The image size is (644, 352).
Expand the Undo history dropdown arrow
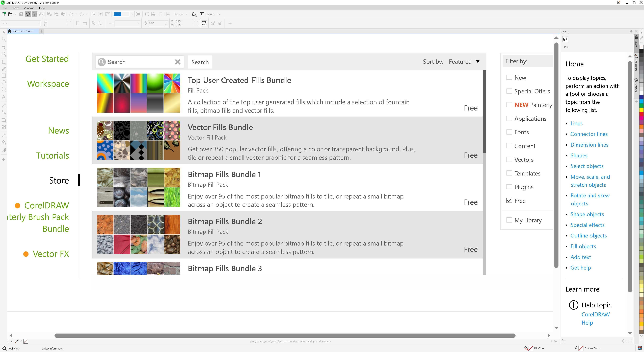click(x=76, y=14)
